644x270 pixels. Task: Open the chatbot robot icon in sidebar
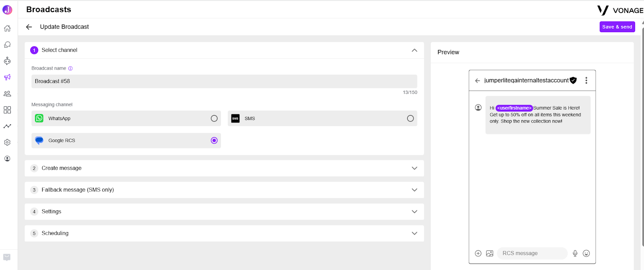point(7,61)
